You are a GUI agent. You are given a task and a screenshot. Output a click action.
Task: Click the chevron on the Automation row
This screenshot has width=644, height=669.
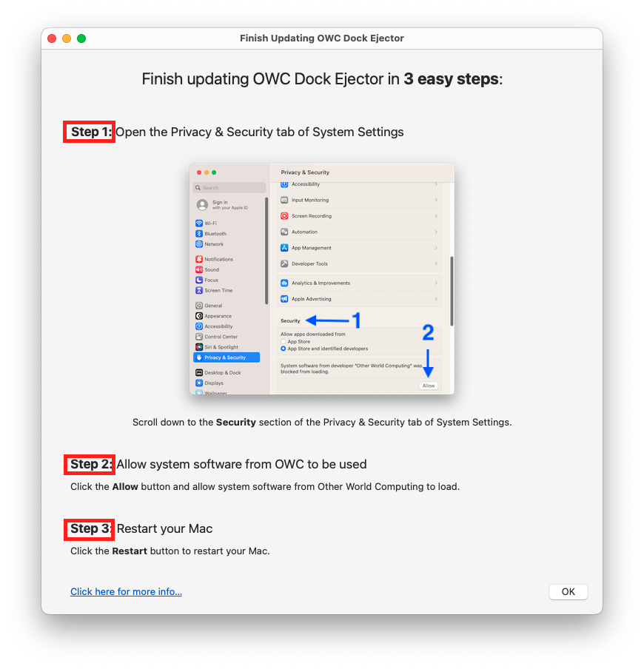pos(436,232)
